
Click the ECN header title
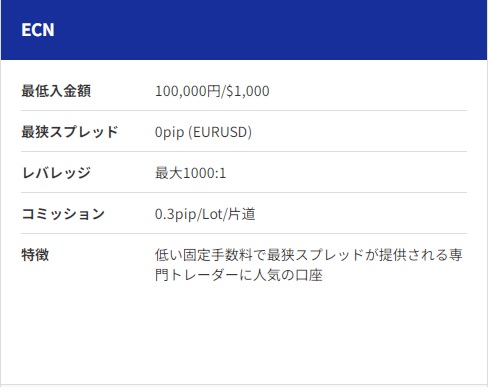click(x=38, y=30)
